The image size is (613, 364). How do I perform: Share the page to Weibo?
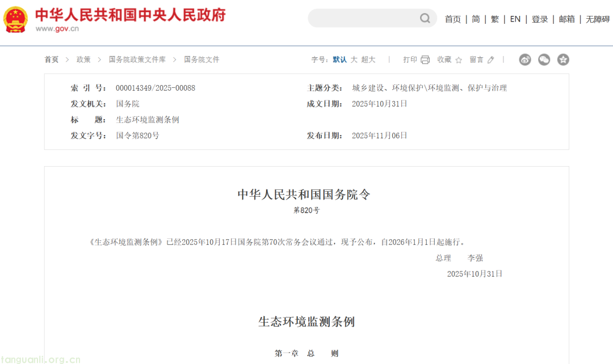tap(525, 60)
